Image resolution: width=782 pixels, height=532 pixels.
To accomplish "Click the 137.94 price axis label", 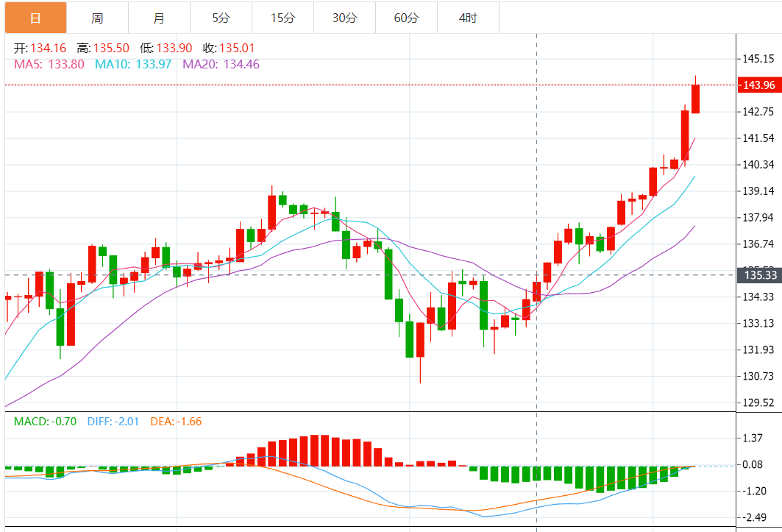I will 758,218.
